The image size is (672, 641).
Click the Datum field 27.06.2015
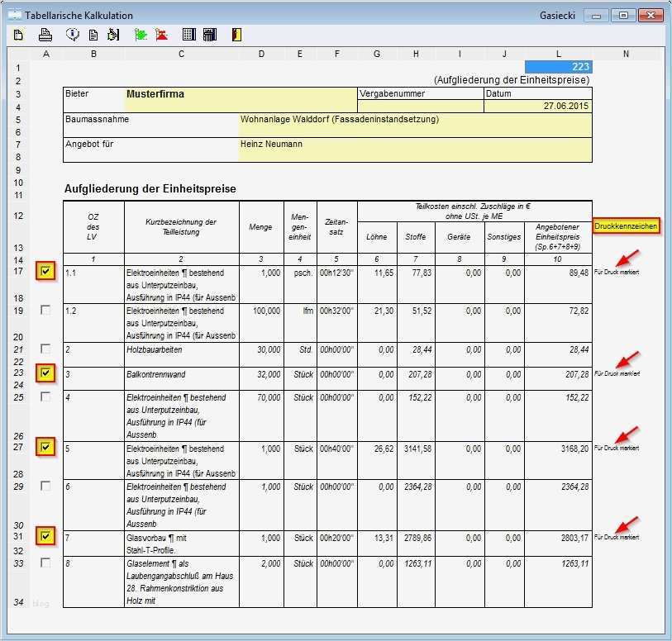[538, 107]
